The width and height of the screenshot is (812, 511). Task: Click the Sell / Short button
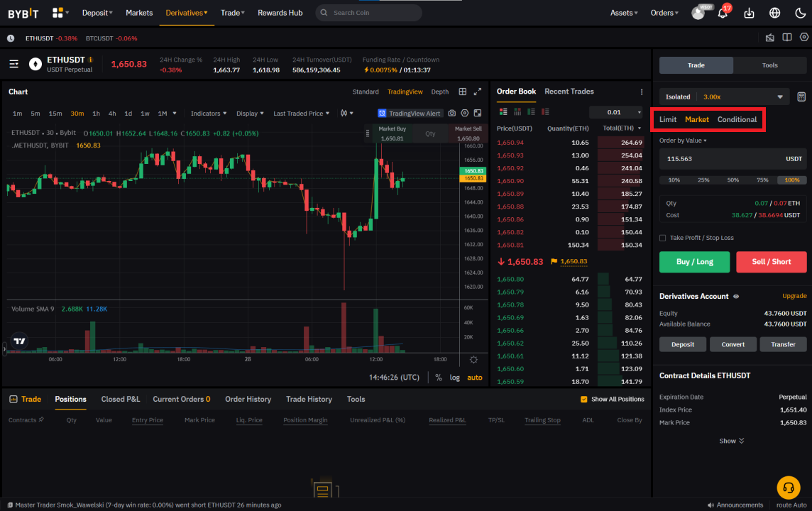(x=771, y=262)
